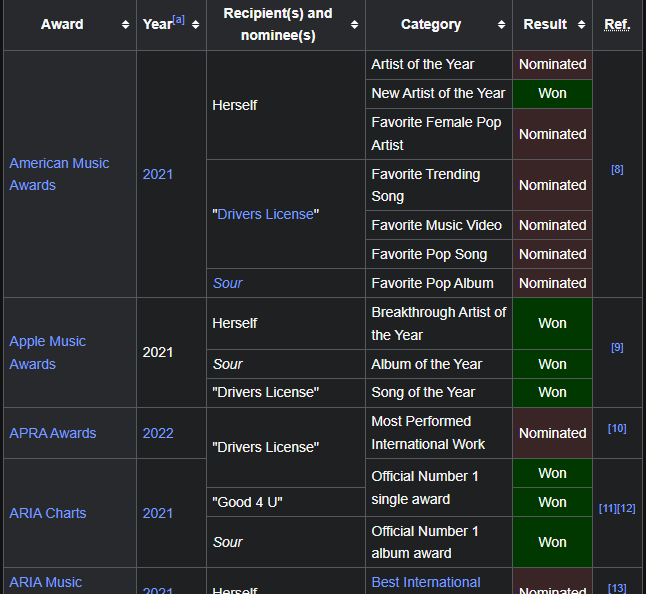Sort table by Year column arrows
Viewport: 646px width, 594px height.
195,25
